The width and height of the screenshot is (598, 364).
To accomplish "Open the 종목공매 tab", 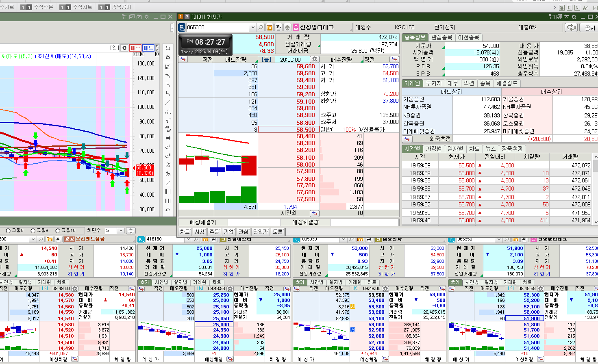I will click(x=115, y=7).
